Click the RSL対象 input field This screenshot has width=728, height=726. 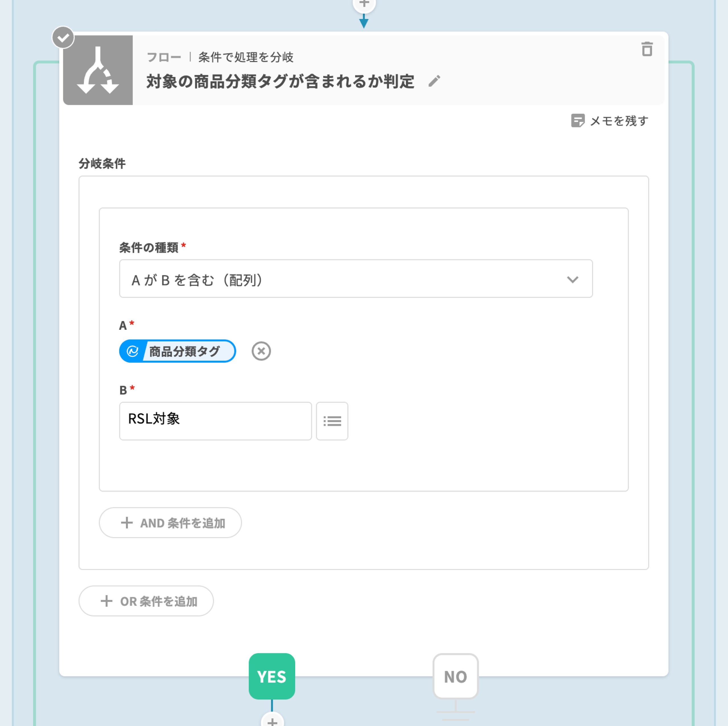point(216,421)
